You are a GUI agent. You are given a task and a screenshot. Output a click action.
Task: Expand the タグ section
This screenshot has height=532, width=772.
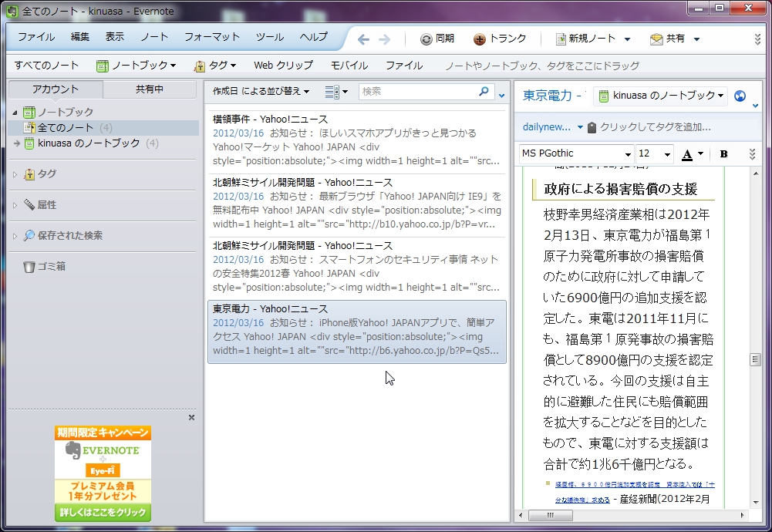tap(15, 174)
